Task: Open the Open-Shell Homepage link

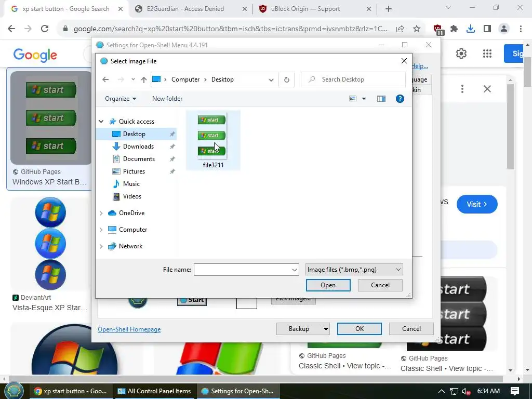Action: (x=129, y=329)
